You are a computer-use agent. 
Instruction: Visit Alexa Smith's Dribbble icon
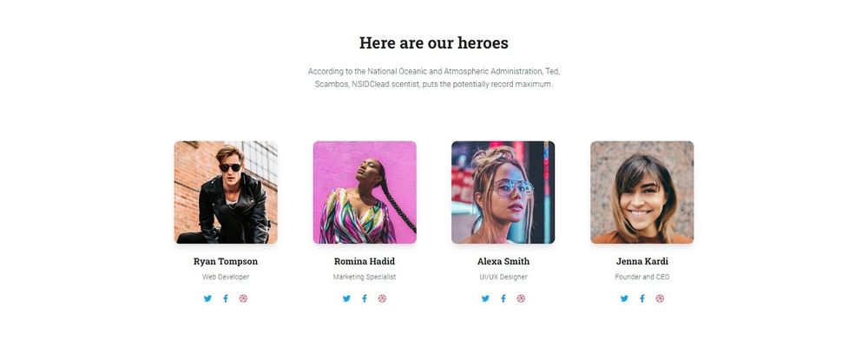point(521,298)
